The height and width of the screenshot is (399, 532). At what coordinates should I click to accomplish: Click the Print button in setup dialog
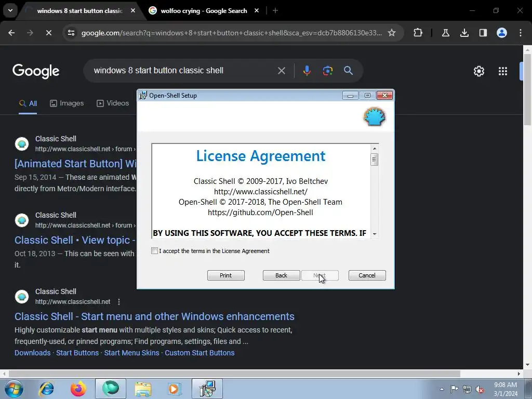225,275
